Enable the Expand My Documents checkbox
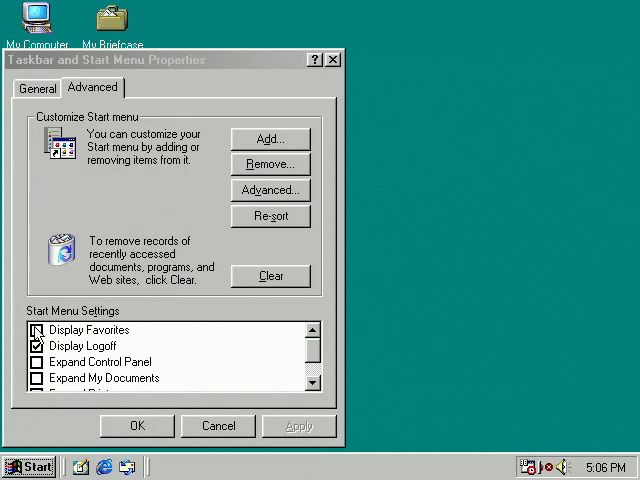 (x=37, y=378)
